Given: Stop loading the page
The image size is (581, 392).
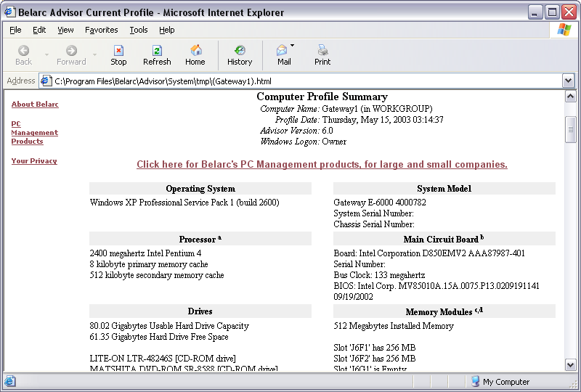Looking at the screenshot, I should (118, 55).
